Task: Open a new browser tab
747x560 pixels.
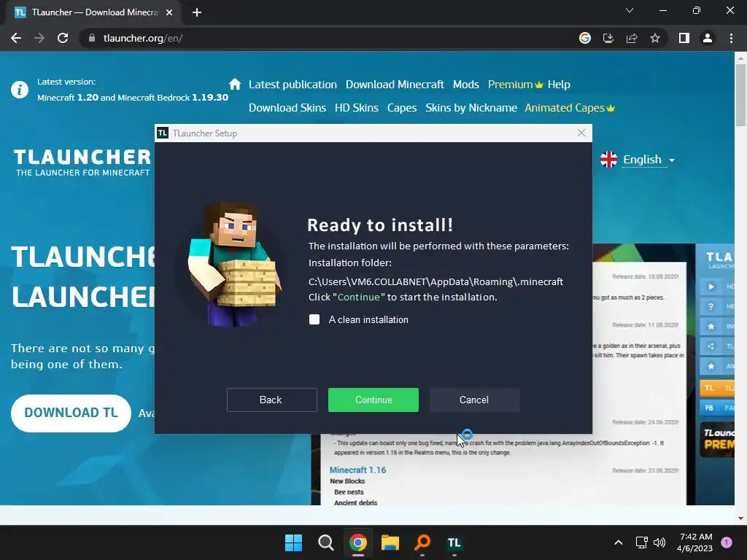Action: pos(197,12)
